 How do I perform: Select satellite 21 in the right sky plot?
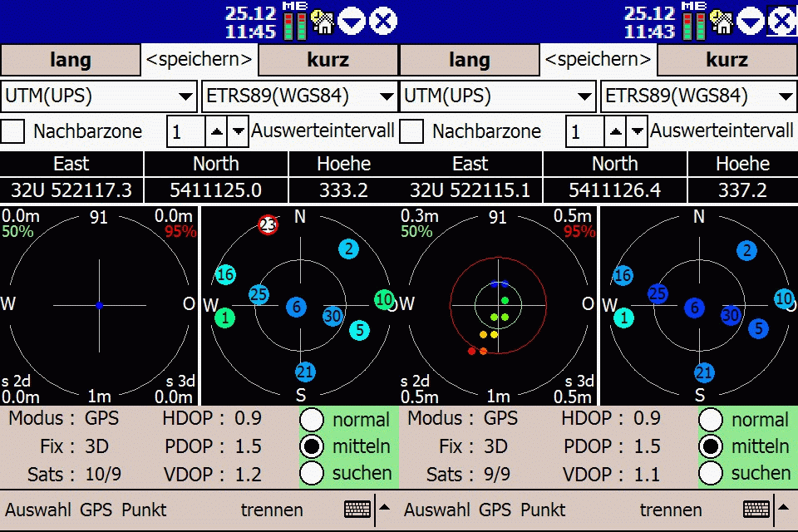pos(704,372)
